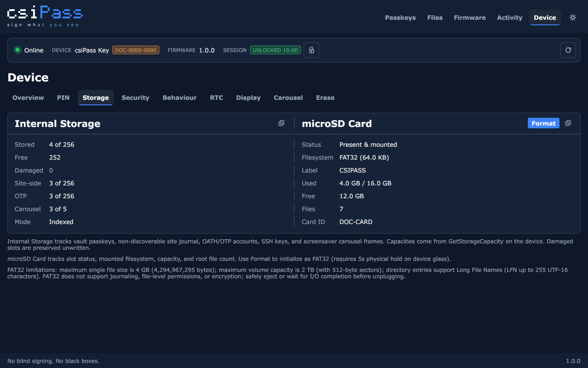Click the Format microSD button
Screen dimensions: 588x368
[x=543, y=123]
